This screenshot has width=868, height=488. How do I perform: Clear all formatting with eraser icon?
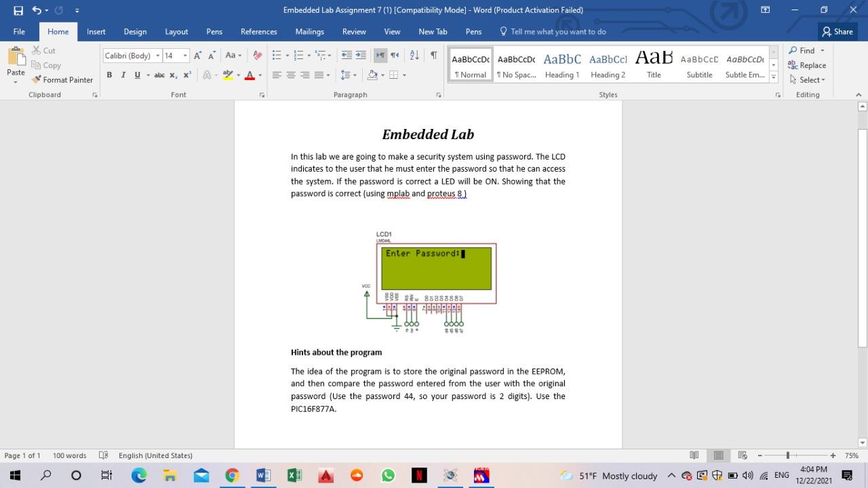[257, 56]
